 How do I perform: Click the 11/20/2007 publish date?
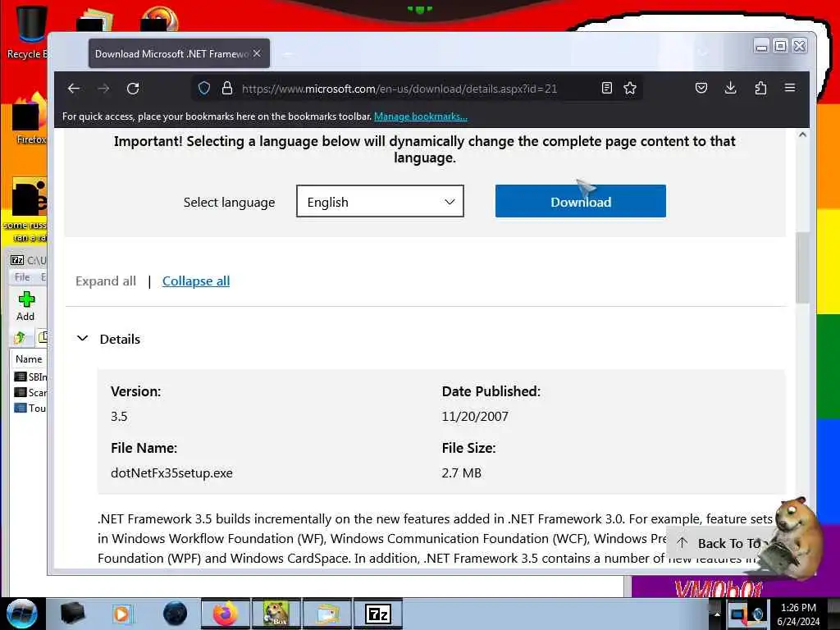(475, 416)
